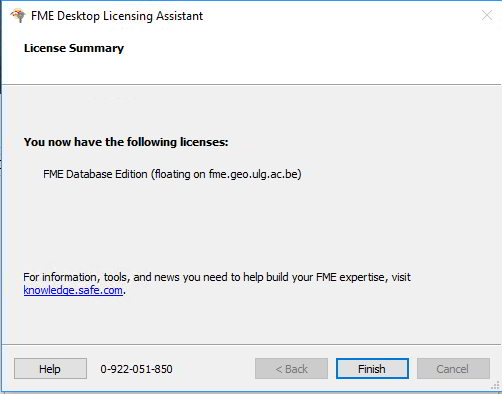Click the fme.geo.ulg.ac.be server hostname
The height and width of the screenshot is (394, 502).
253,174
